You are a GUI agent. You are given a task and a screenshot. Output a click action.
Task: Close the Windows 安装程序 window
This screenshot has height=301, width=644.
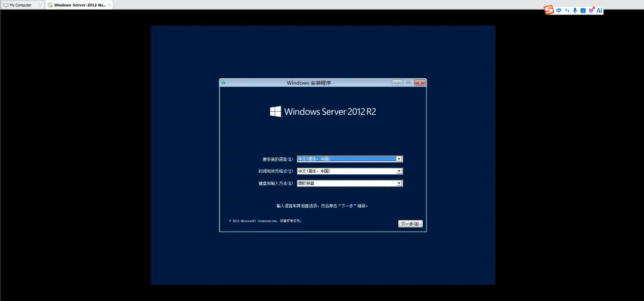click(x=420, y=82)
